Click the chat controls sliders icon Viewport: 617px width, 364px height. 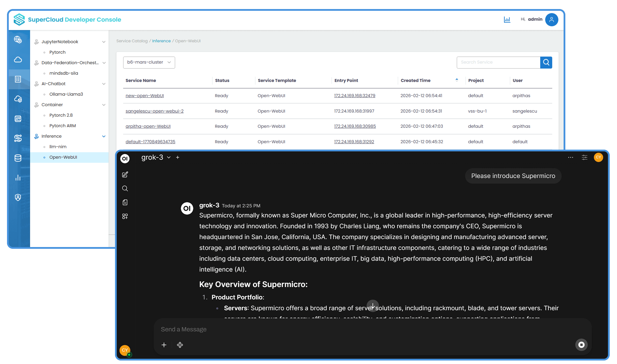coord(584,157)
